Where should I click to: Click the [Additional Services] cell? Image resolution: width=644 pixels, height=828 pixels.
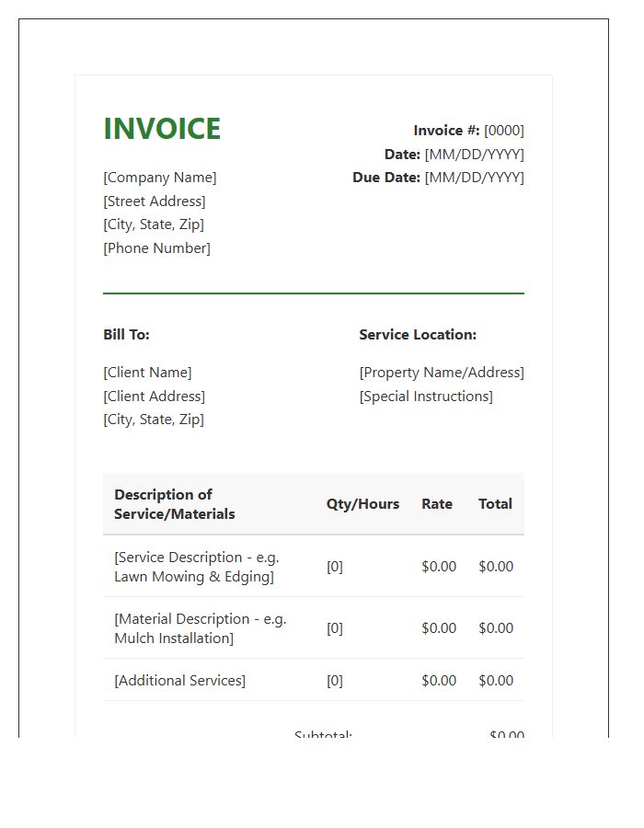[180, 681]
